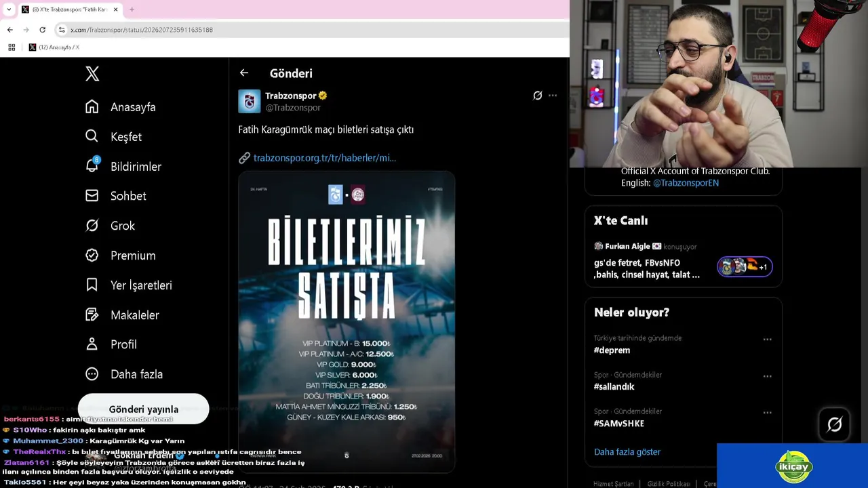
Task: Close the Trabzonspor browser tab
Action: pos(116,9)
